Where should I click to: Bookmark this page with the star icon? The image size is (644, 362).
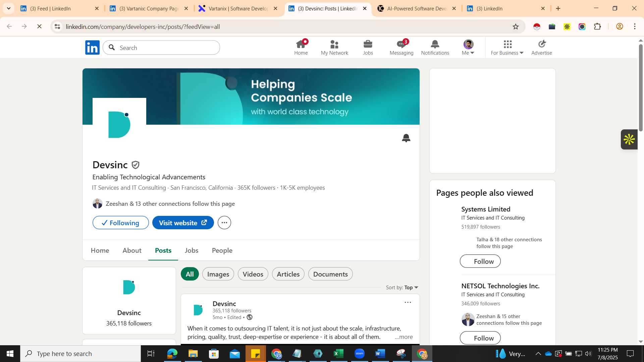point(516,26)
